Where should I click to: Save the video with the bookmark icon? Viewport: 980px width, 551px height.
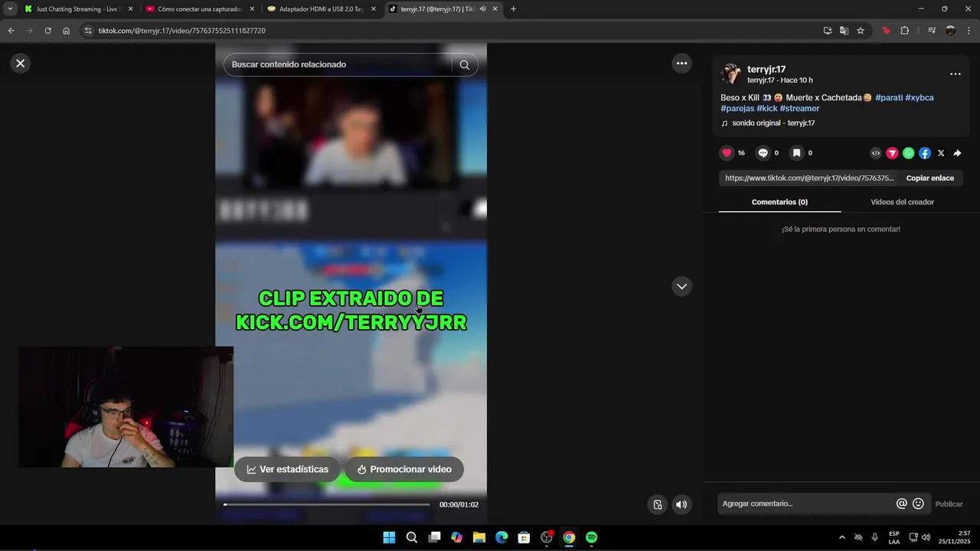(x=796, y=153)
